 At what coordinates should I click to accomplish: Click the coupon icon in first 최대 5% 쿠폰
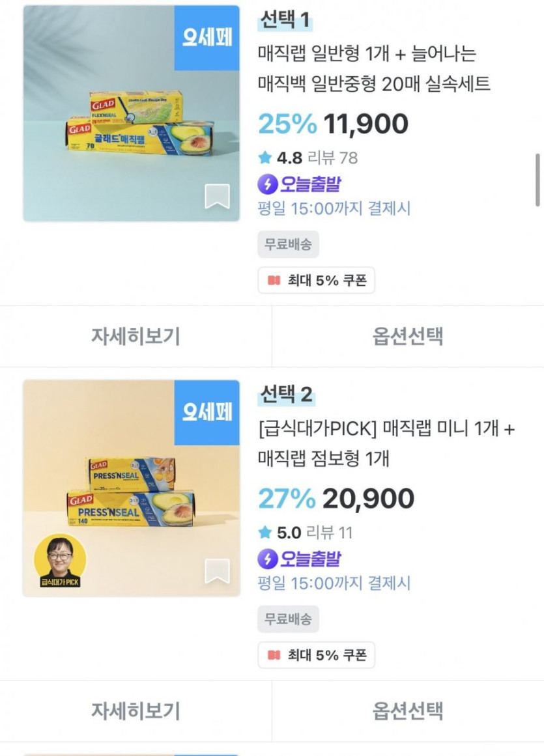[x=274, y=281]
